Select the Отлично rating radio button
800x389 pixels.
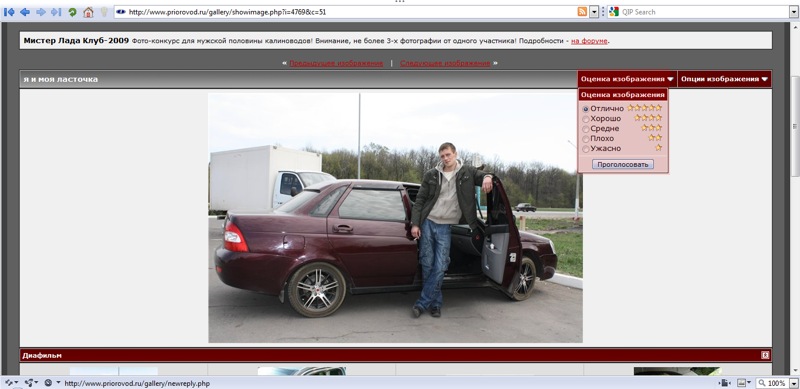[586, 109]
